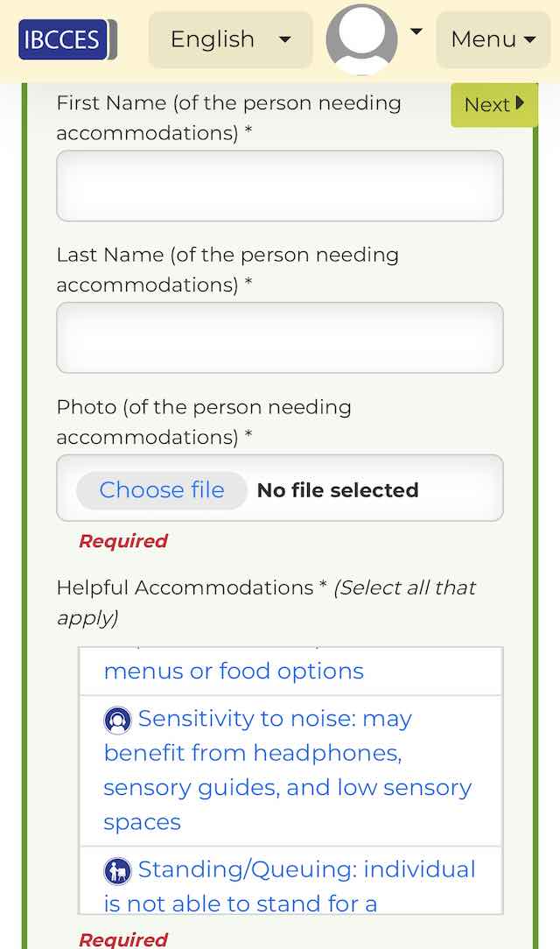Focus the First Name input field
The width and height of the screenshot is (560, 949).
click(279, 186)
